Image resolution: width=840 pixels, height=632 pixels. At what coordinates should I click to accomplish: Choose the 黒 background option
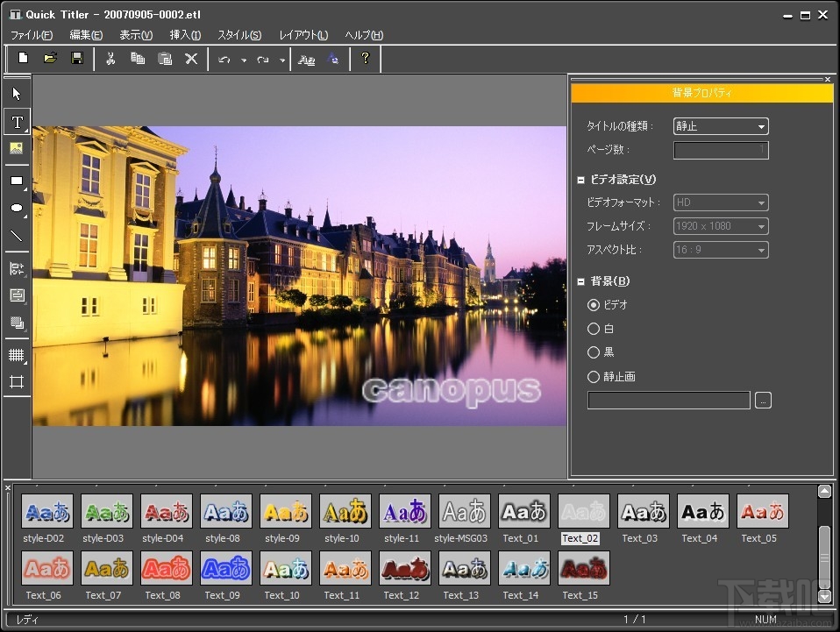tap(594, 352)
